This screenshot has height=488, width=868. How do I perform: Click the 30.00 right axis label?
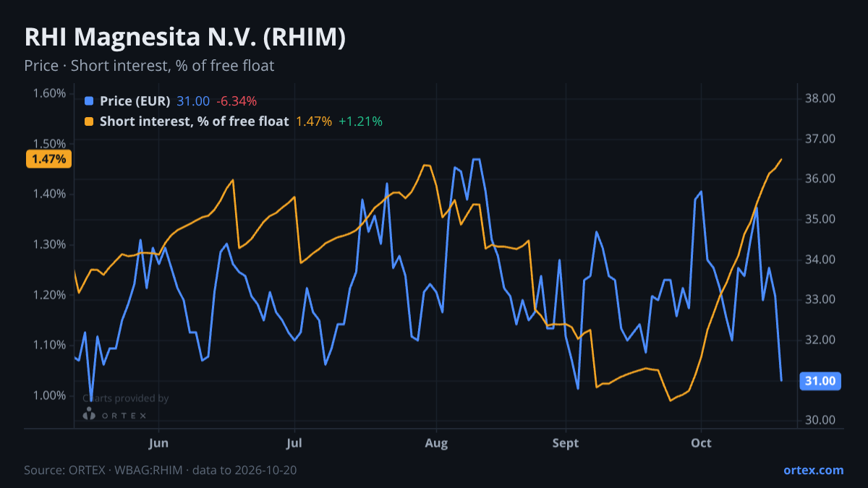[820, 420]
